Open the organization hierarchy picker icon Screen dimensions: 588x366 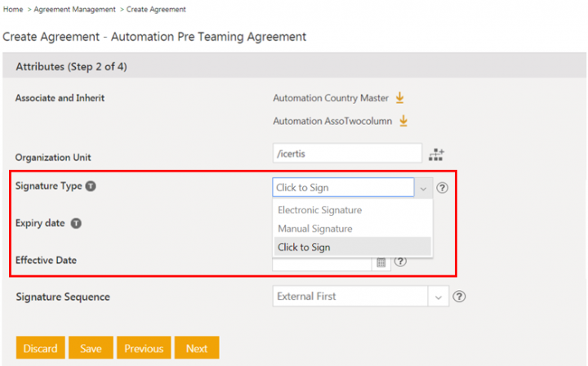[436, 154]
